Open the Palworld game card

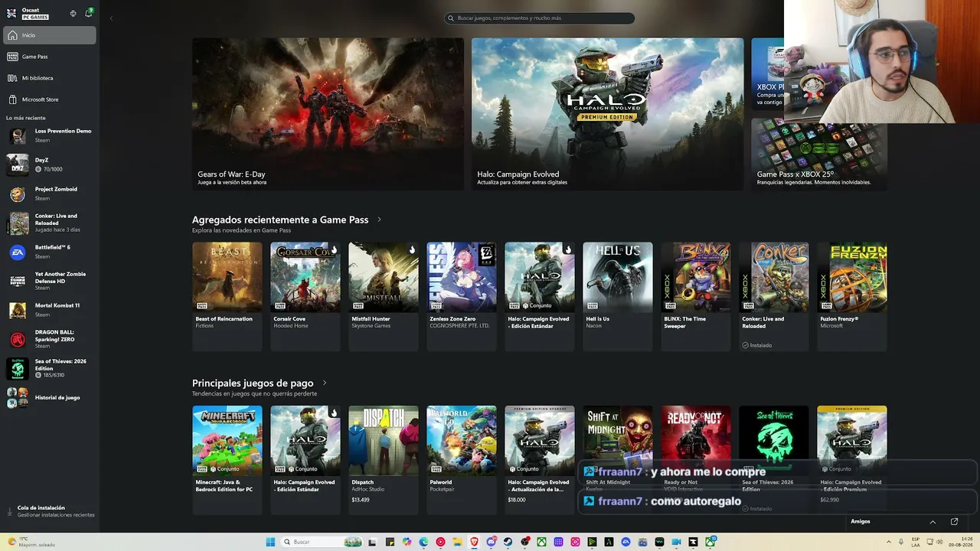coord(461,460)
